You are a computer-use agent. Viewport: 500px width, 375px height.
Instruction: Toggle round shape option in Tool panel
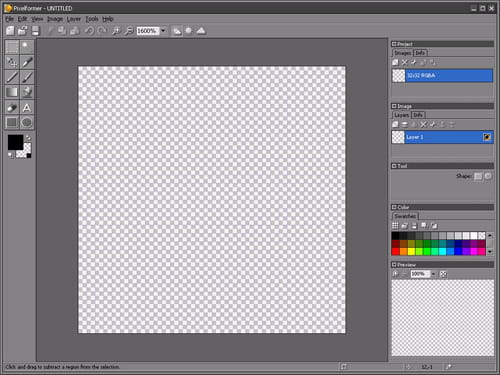pos(488,176)
